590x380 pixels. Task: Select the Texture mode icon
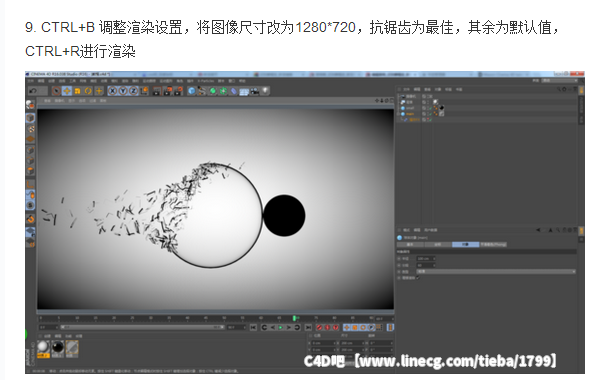coord(31,129)
